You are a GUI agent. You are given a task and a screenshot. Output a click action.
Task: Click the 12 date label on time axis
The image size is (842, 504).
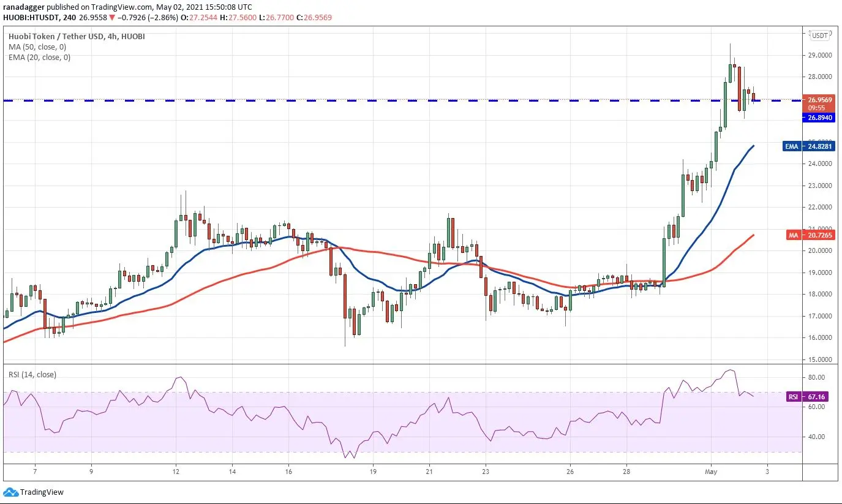click(x=176, y=472)
